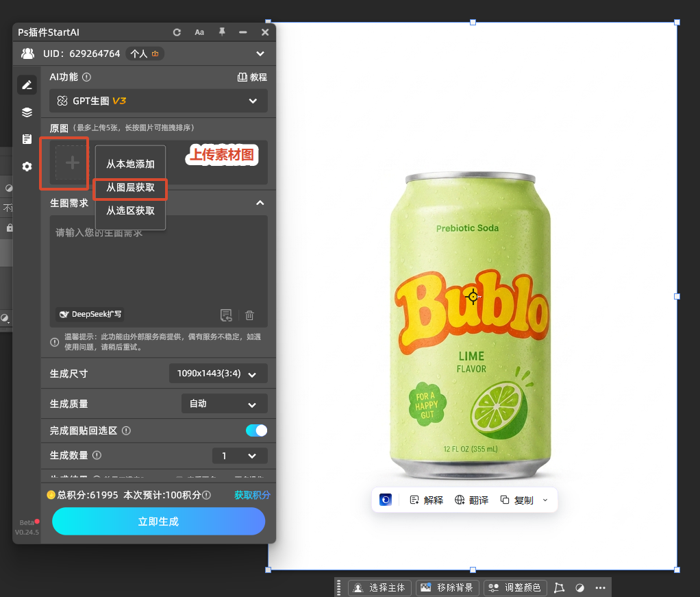Open the three-dots more options in taskbar
Screen dimensions: 700x597
pyautogui.click(x=601, y=587)
